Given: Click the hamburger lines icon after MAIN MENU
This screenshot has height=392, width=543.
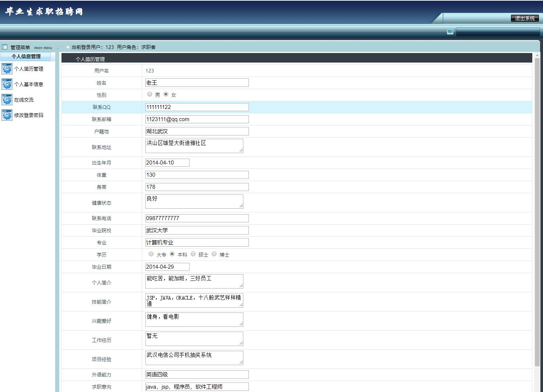Looking at the screenshot, I should [58, 47].
